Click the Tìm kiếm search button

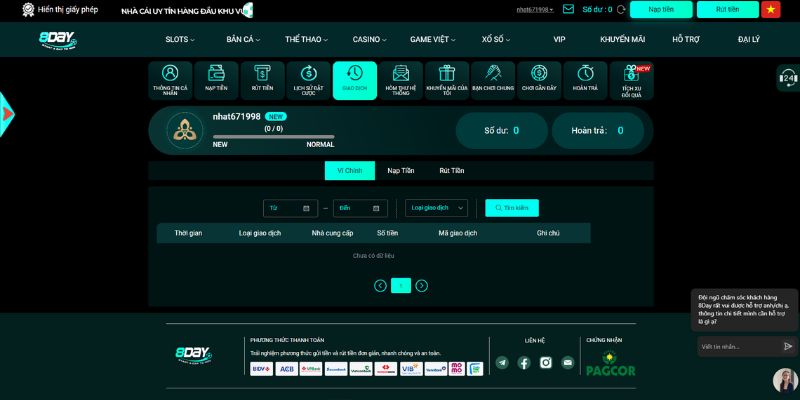tap(512, 208)
